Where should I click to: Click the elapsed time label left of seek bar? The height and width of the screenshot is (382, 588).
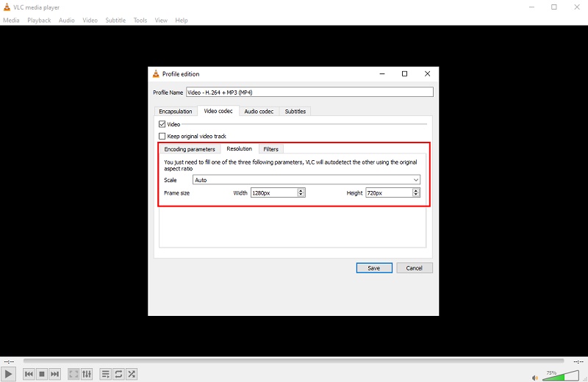[x=9, y=361]
